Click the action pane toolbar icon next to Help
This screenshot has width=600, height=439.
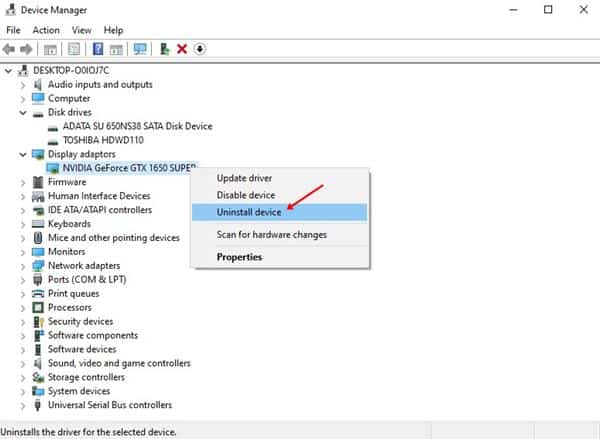[116, 49]
